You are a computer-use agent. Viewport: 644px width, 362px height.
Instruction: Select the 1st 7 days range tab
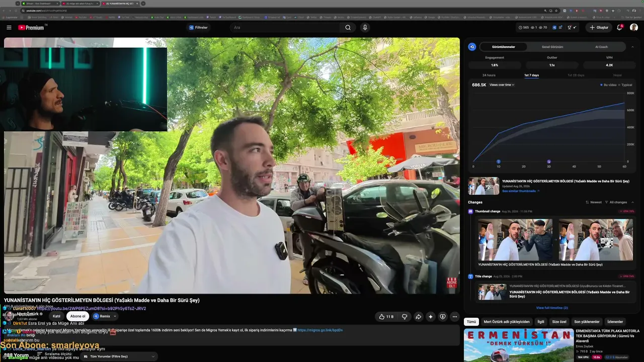[531, 75]
